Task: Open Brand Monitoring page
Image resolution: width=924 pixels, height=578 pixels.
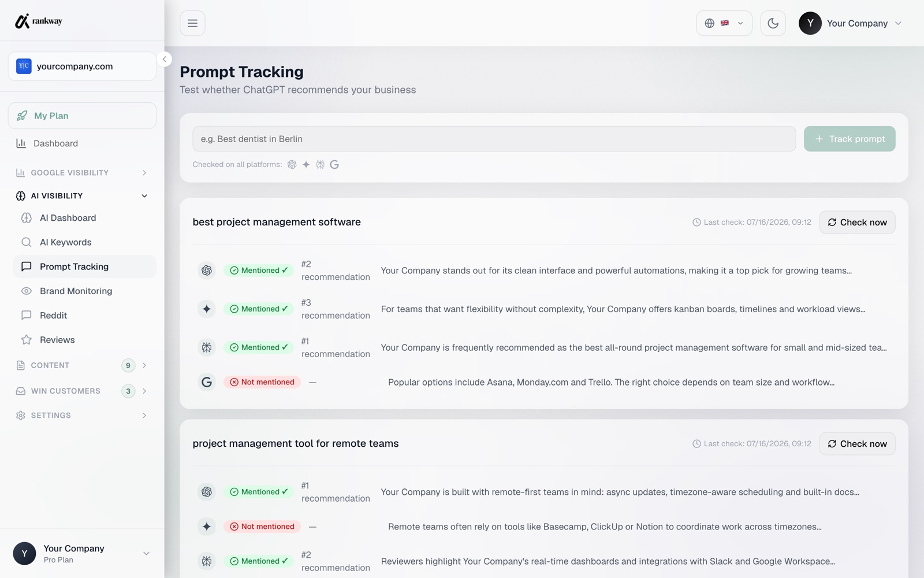Action: coord(84,291)
